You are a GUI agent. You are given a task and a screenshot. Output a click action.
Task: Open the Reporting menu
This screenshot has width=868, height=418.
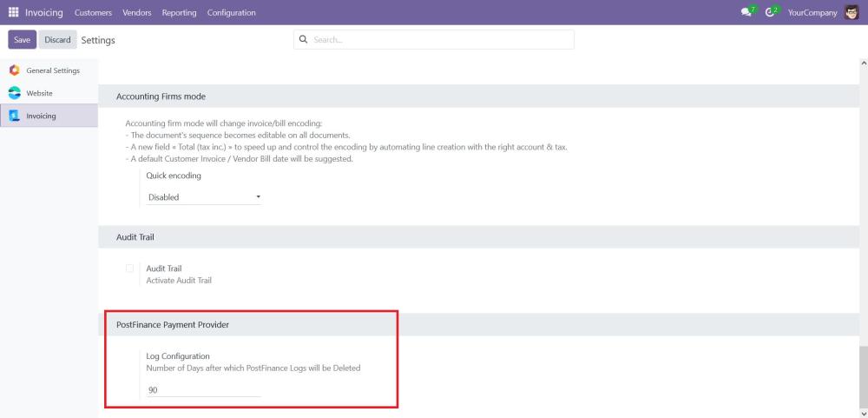179,12
